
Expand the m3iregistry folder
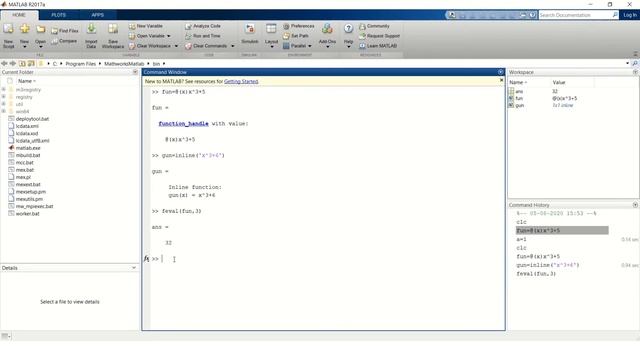pos(4,90)
